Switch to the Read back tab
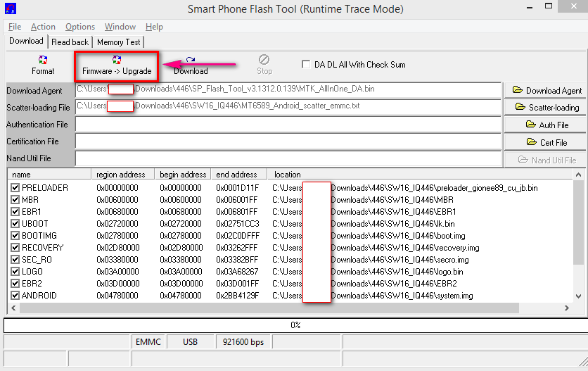This screenshot has height=371, width=588. click(x=70, y=42)
